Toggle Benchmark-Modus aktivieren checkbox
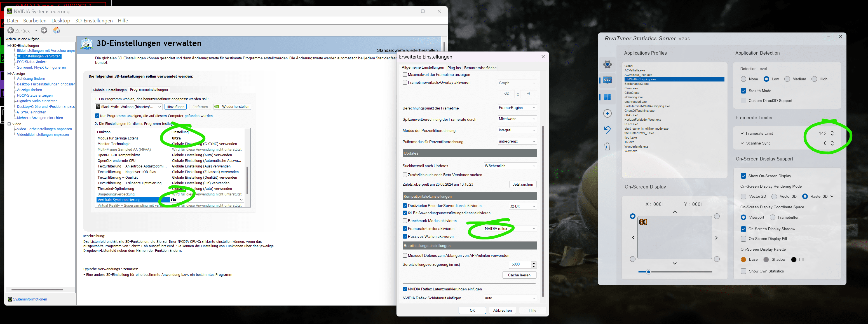Image resolution: width=868 pixels, height=324 pixels. [x=405, y=221]
